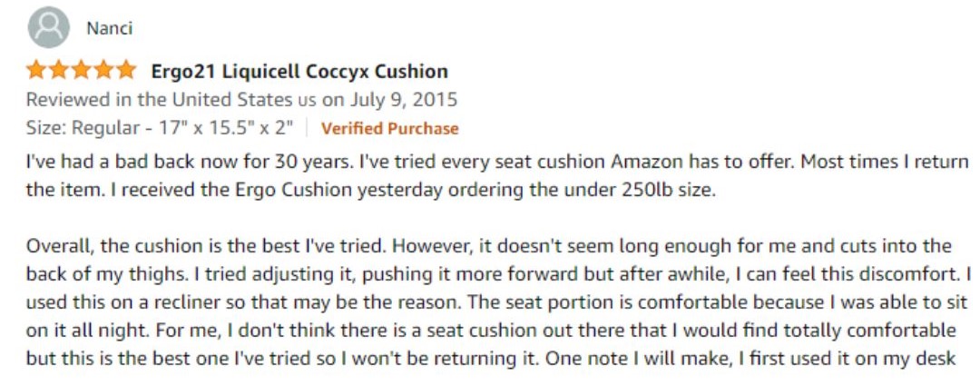
Task: Click the second orange rating star
Action: 59,69
